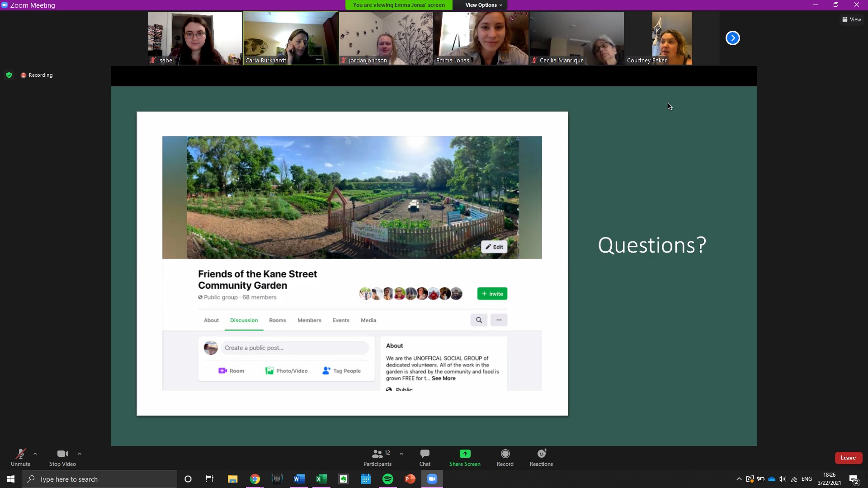
Task: Open the Reactions menu
Action: [541, 457]
